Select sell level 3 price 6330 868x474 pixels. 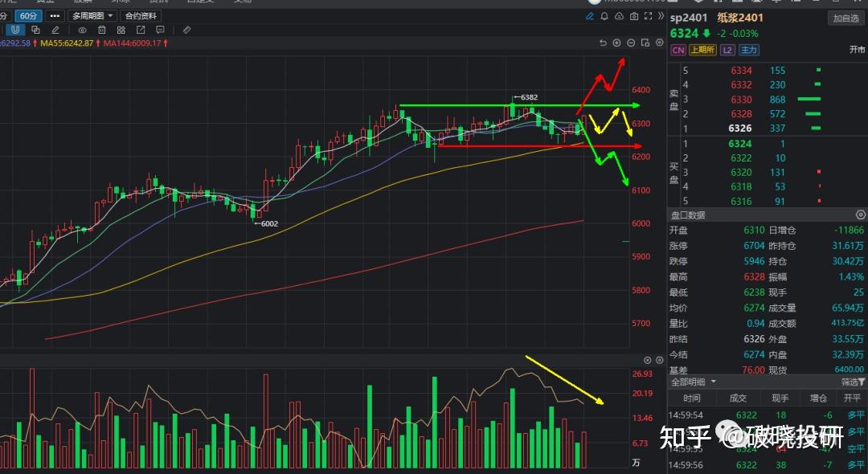[x=741, y=100]
